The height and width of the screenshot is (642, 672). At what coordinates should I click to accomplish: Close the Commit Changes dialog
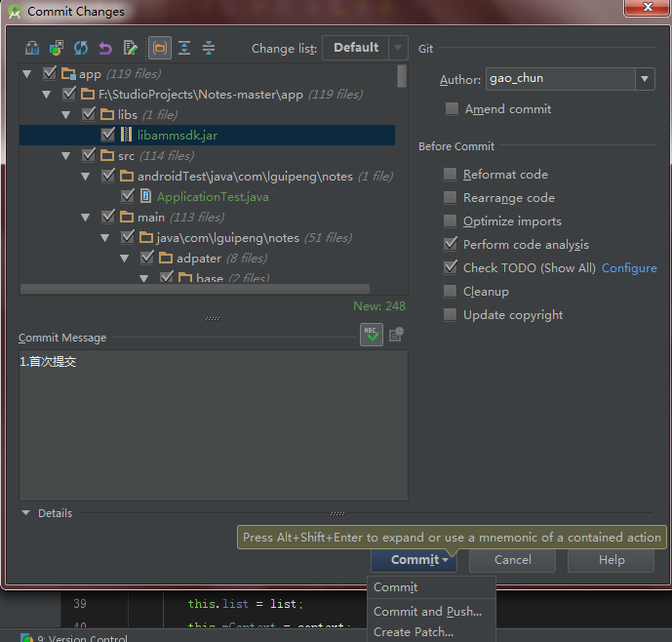pos(648,7)
